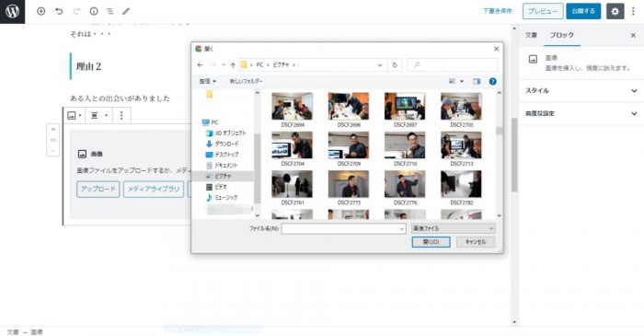Image resolution: width=644 pixels, height=336 pixels.
Task: Select ダウンロード folder
Action: coord(223,144)
